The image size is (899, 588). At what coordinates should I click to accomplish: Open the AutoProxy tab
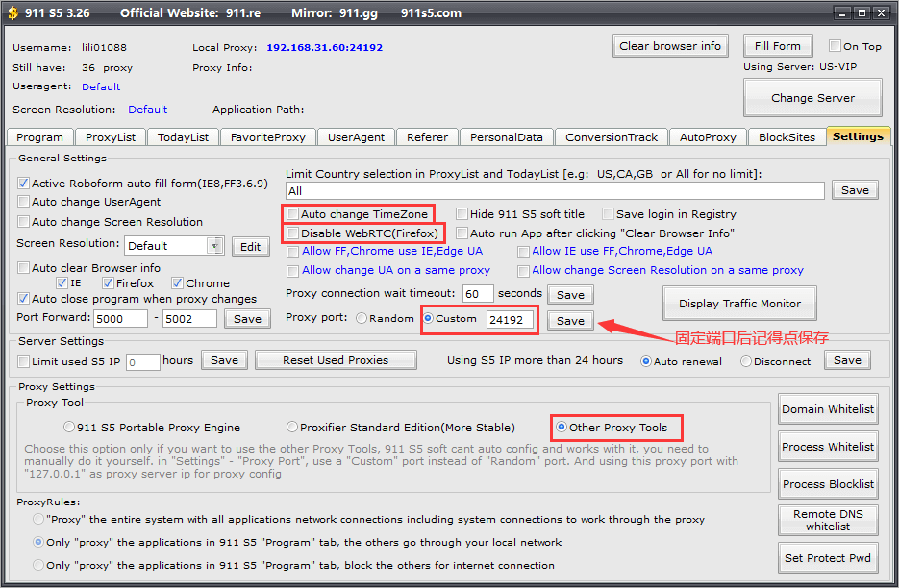[x=707, y=137]
